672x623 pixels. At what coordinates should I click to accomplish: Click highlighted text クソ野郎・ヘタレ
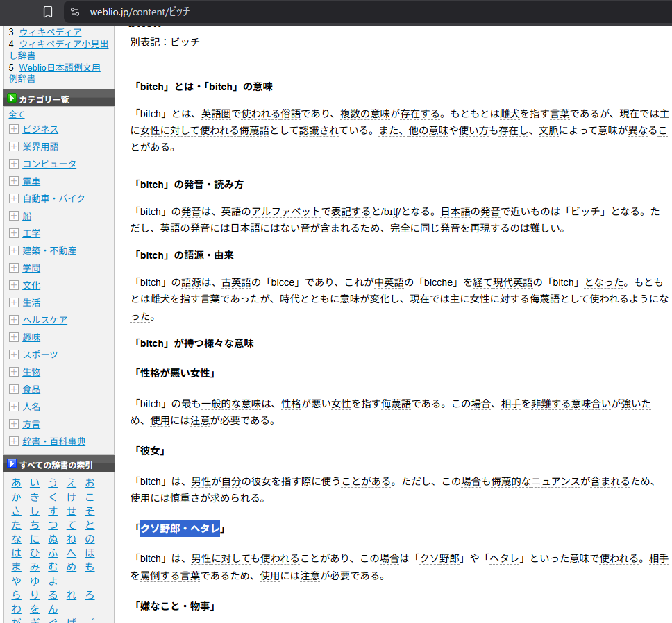pyautogui.click(x=180, y=529)
